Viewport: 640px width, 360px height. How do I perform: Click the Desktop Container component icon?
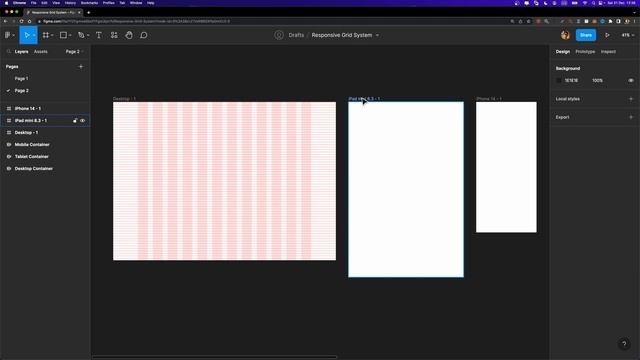9,169
